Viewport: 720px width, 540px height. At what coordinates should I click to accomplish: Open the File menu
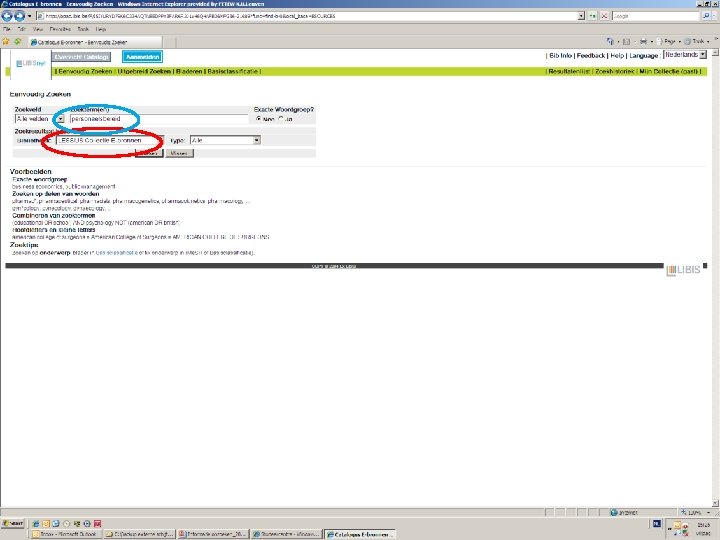pyautogui.click(x=7, y=29)
